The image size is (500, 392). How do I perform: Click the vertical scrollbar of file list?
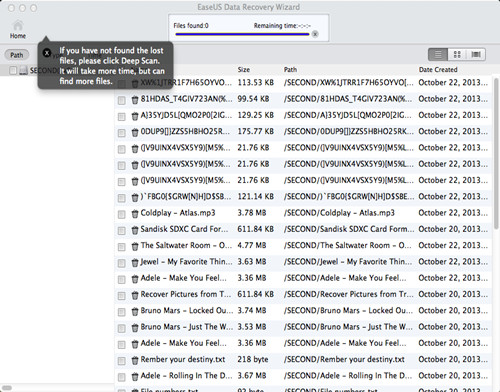[496, 153]
